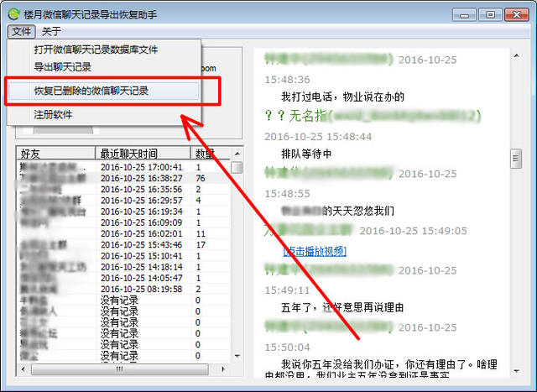
Task: Select 导出聊天记录 from the menu
Action: pyautogui.click(x=63, y=67)
